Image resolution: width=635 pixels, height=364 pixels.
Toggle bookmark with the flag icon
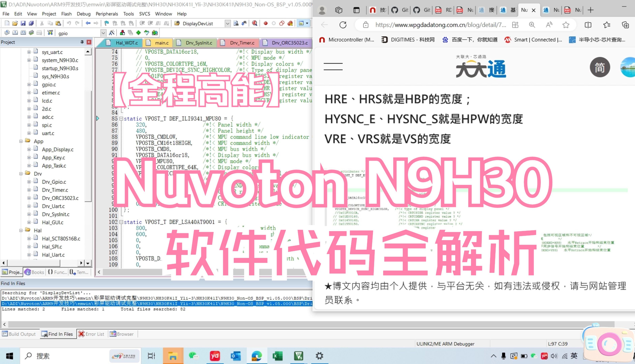107,23
